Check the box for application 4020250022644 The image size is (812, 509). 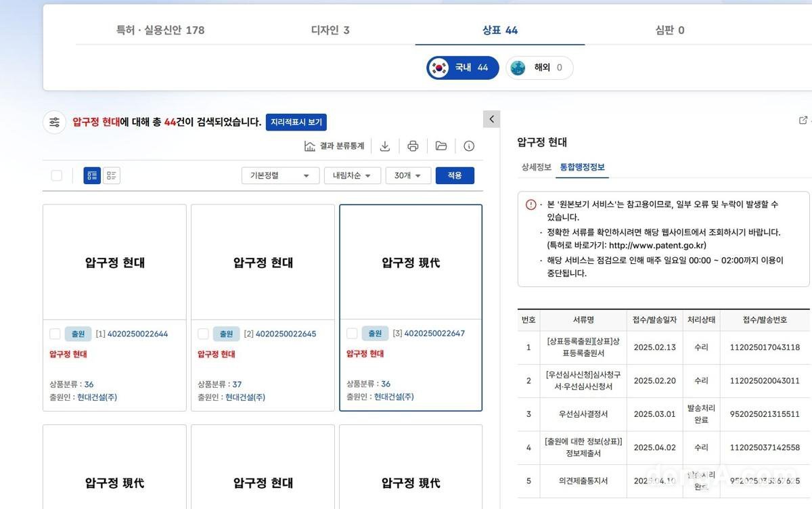[55, 334]
